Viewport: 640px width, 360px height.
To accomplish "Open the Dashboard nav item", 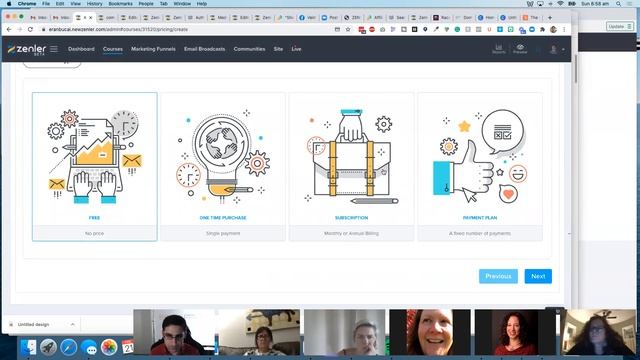I will (81, 49).
